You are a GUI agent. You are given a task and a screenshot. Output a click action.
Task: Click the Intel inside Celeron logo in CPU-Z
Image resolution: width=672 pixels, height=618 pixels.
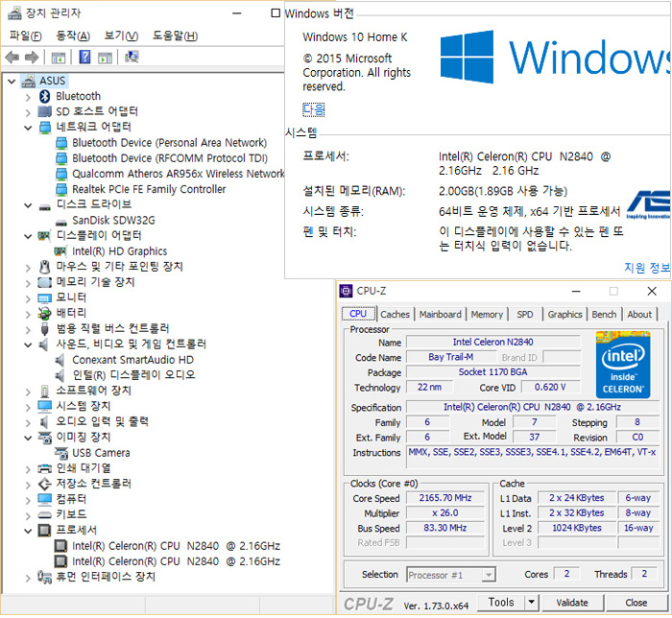point(623,365)
